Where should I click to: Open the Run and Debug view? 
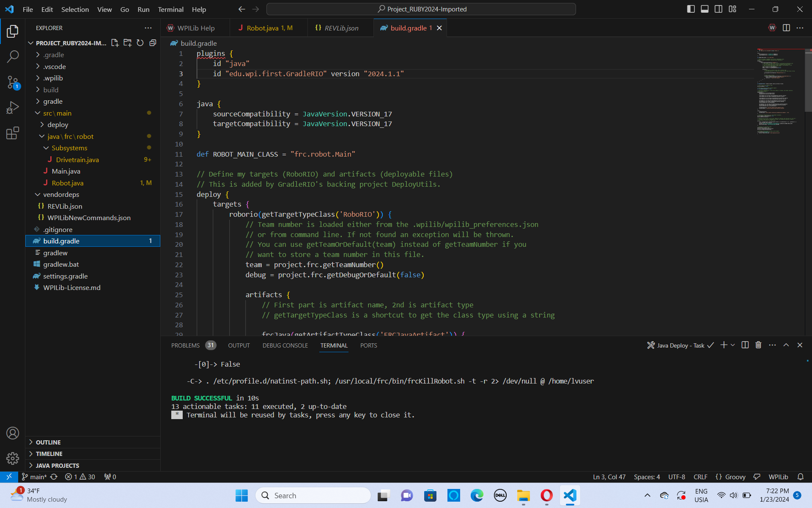point(13,107)
